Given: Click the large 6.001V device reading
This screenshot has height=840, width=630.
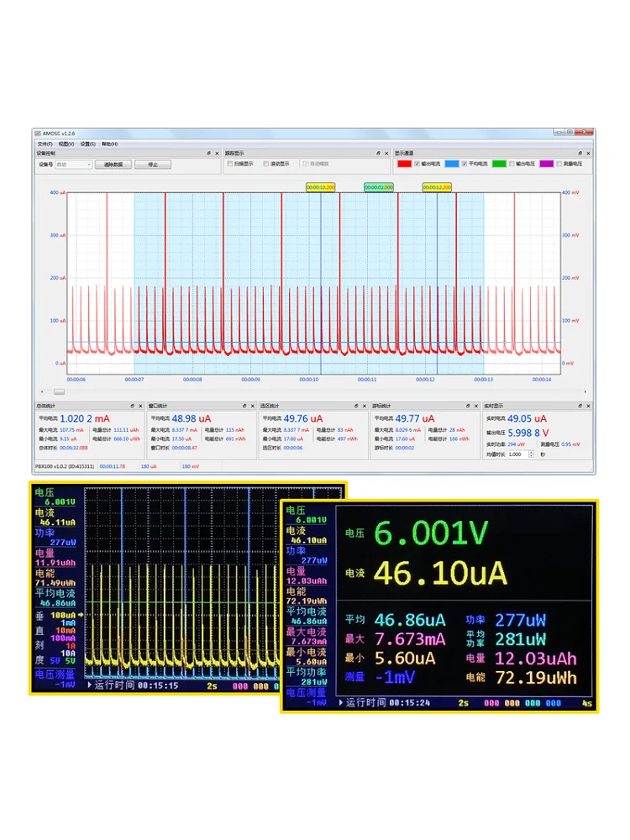Looking at the screenshot, I should [431, 533].
